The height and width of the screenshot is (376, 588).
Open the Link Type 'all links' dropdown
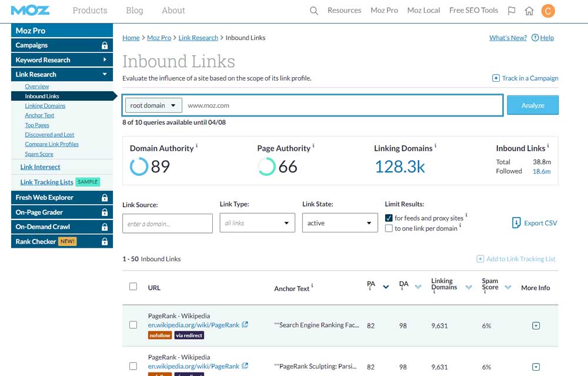point(258,223)
